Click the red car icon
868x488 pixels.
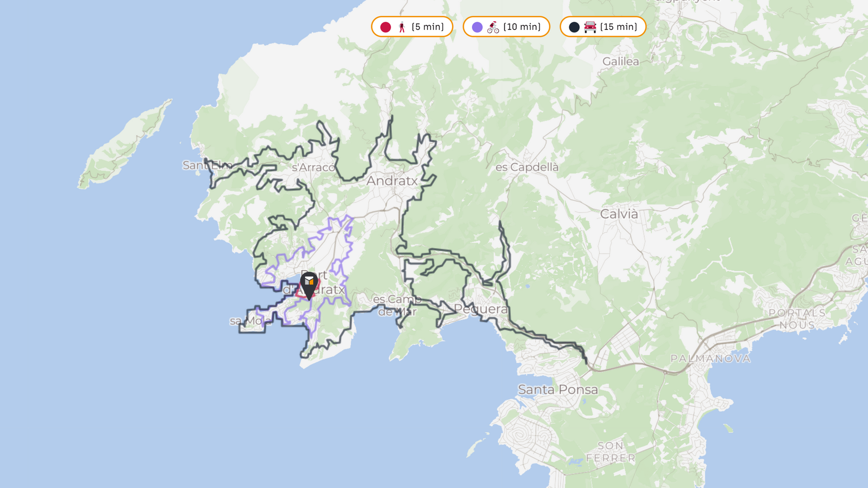tap(590, 27)
